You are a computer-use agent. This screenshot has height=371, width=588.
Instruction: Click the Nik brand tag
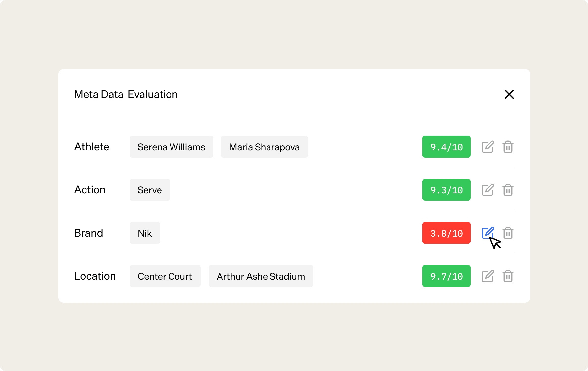[x=145, y=233]
